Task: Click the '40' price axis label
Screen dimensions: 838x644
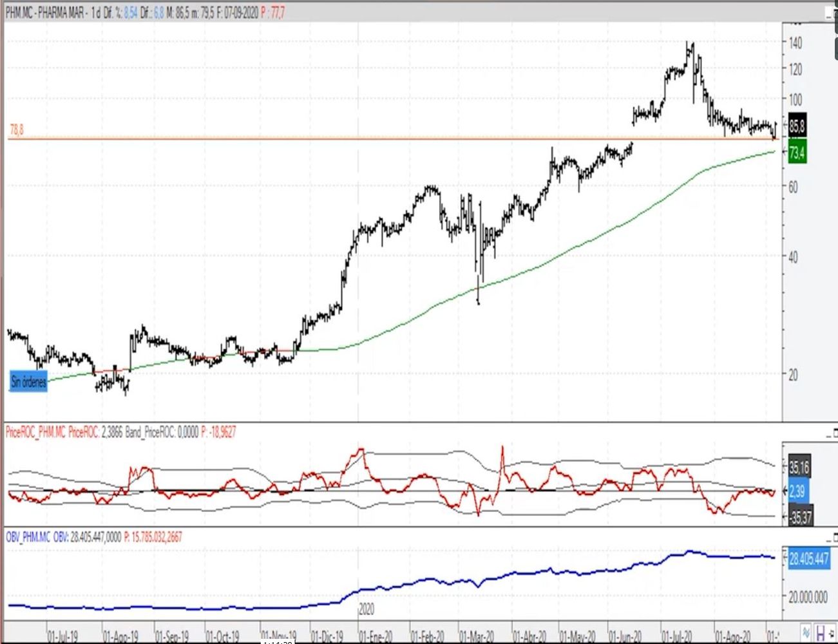Action: [794, 257]
